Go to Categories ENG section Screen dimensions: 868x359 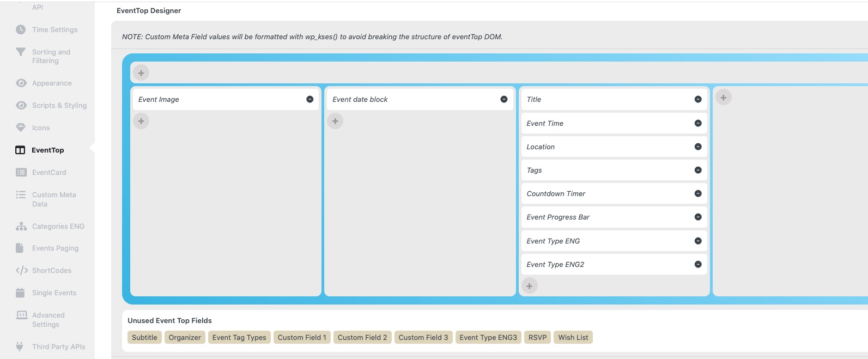click(58, 226)
